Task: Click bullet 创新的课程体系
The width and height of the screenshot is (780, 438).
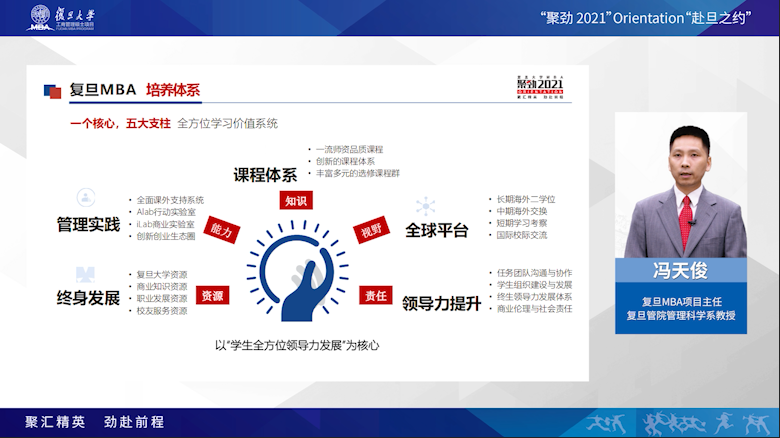Action: coord(345,161)
